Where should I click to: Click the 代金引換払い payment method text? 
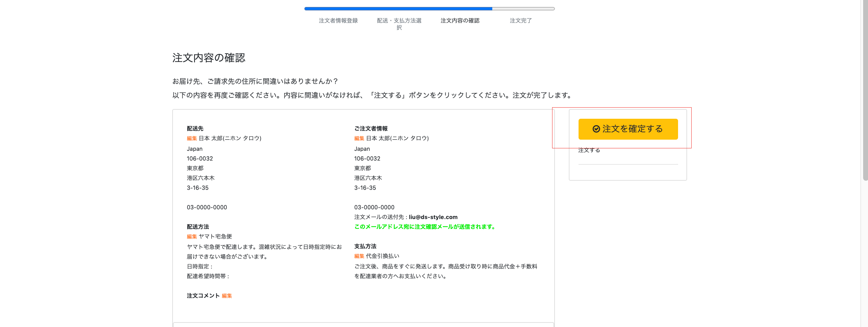(382, 256)
